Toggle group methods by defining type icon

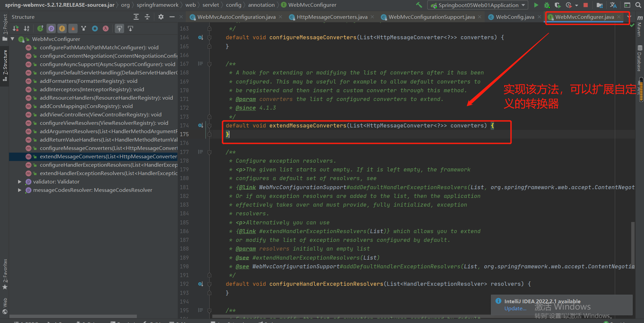coord(84,29)
